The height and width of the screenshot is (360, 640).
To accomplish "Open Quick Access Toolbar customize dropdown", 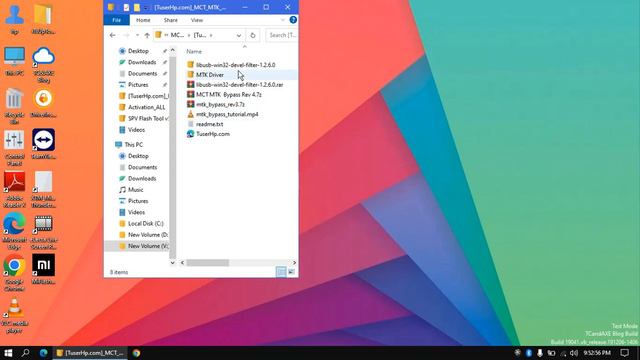I will (146, 8).
